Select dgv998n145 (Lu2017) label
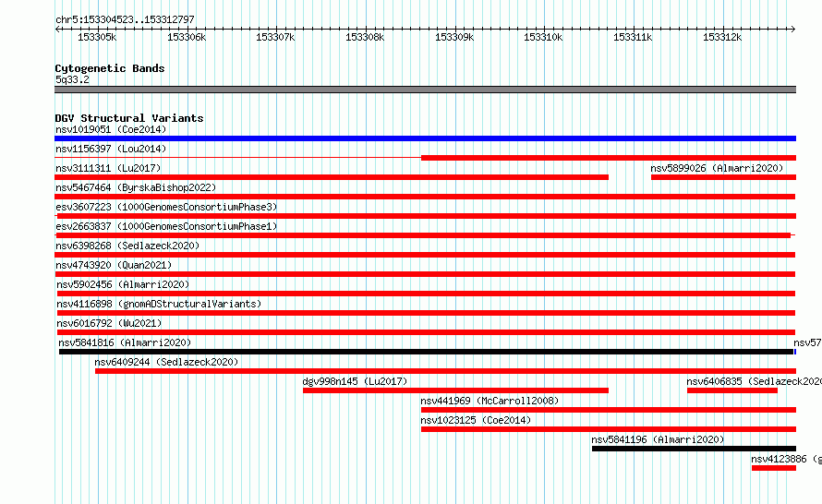The image size is (822, 504). (355, 381)
